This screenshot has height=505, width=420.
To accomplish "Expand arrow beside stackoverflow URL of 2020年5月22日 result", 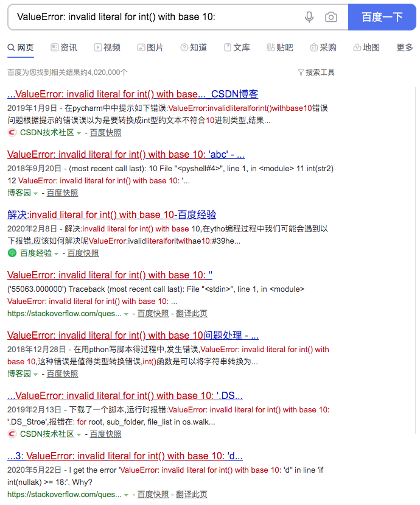I will (x=126, y=495).
